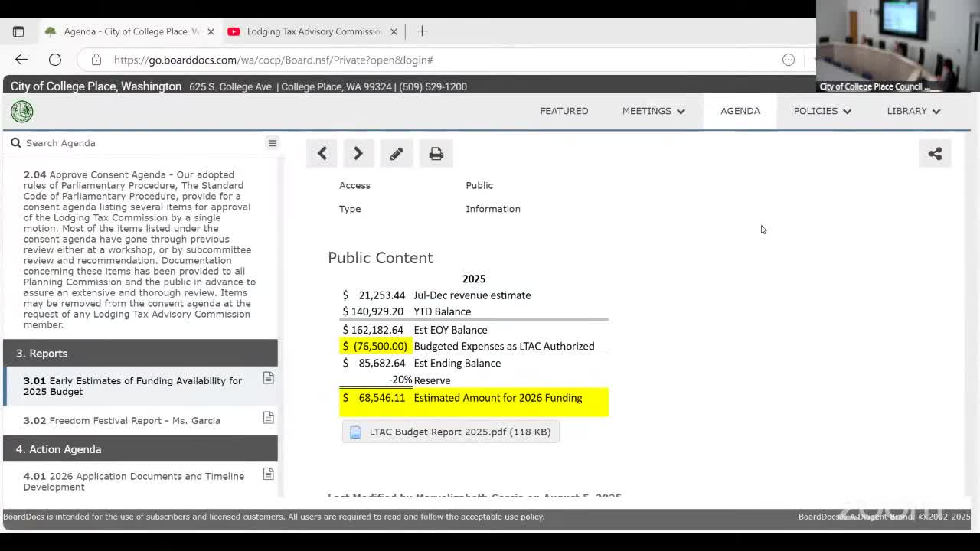980x551 pixels.
Task: Toggle the agenda list menu icon
Action: click(x=272, y=143)
